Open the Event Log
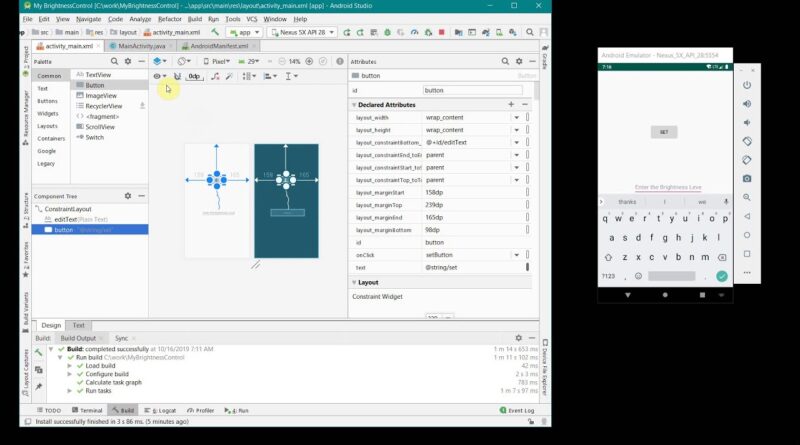 [x=517, y=410]
